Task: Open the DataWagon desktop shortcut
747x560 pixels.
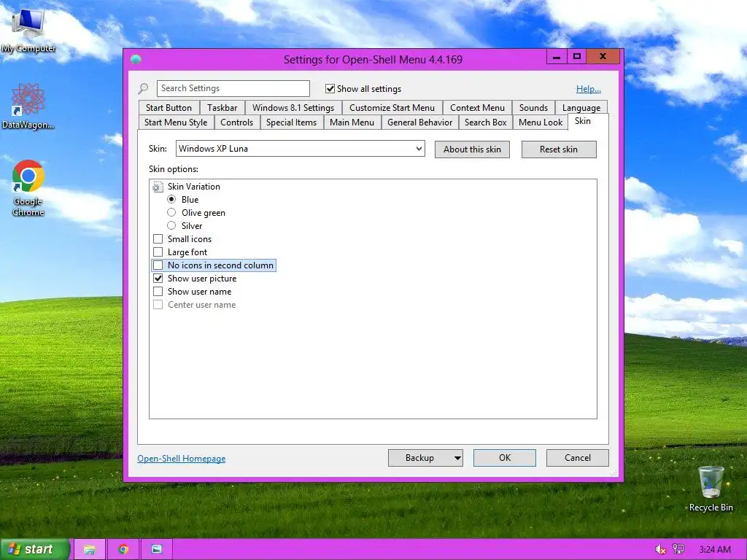Action: point(28,106)
